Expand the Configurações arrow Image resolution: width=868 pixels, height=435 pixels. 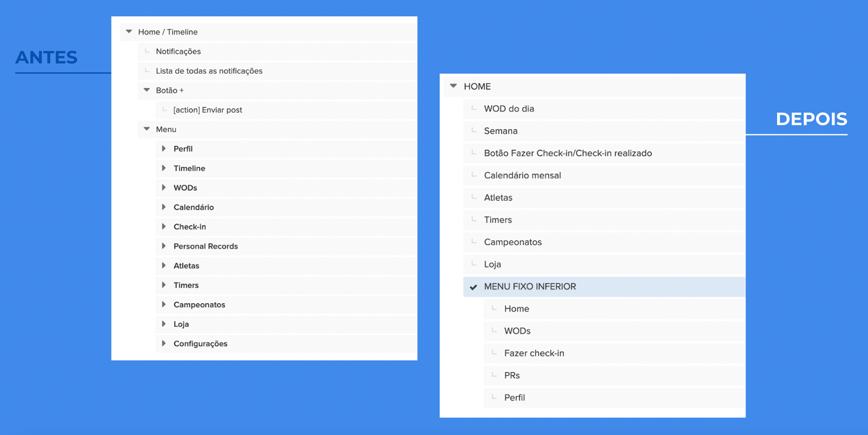pyautogui.click(x=164, y=343)
